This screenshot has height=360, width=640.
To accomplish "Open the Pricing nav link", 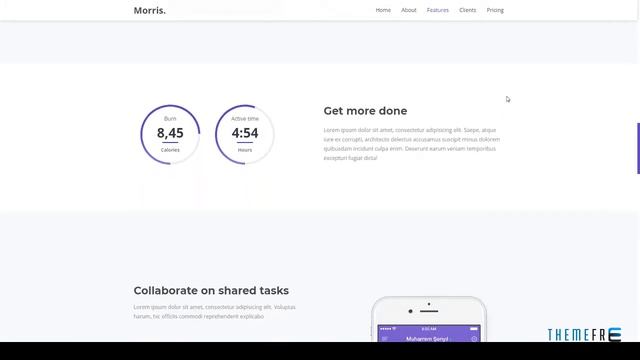I will click(x=495, y=10).
